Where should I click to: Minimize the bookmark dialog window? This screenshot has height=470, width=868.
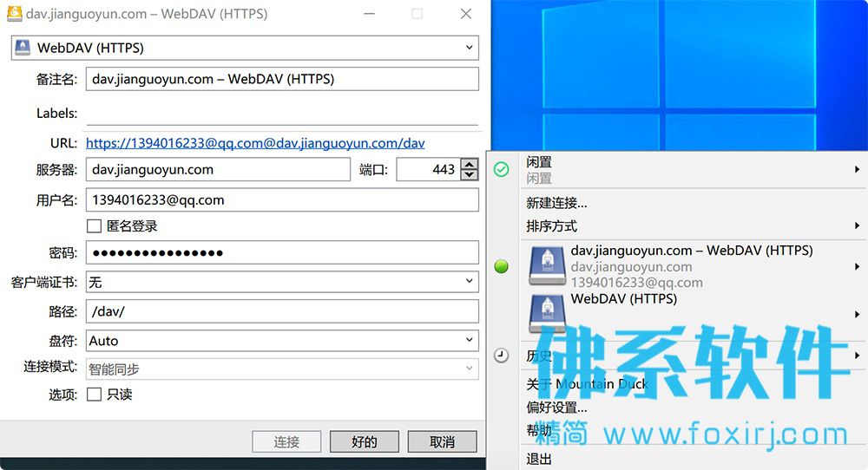tap(369, 14)
